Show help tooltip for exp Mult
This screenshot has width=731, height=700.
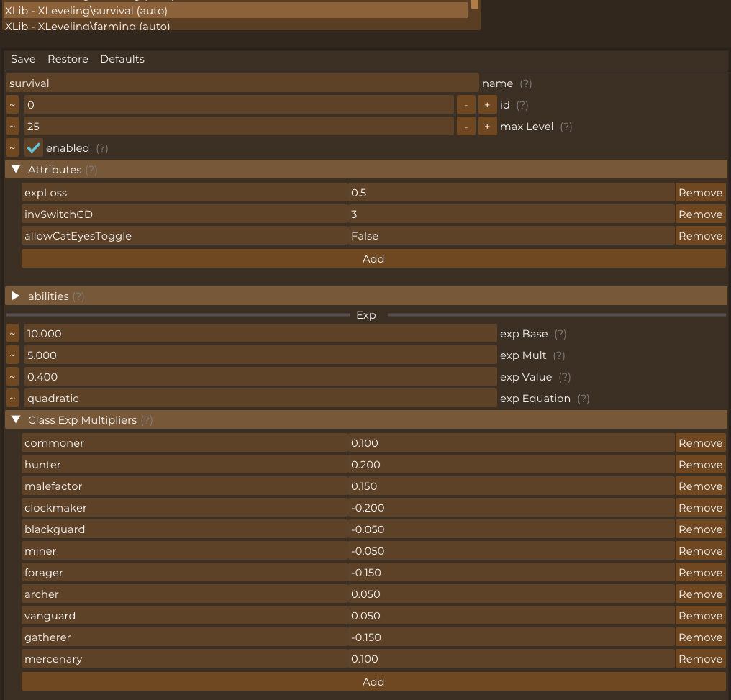(559, 355)
